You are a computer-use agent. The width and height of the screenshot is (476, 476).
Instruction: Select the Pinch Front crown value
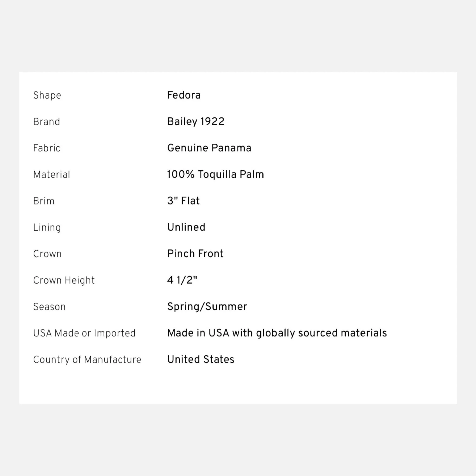(195, 254)
